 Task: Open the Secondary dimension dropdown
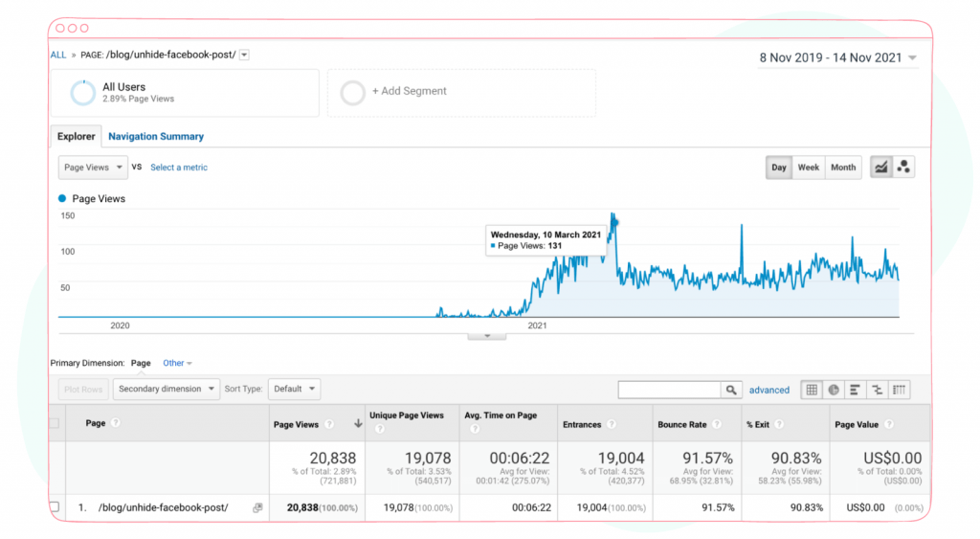pyautogui.click(x=167, y=389)
